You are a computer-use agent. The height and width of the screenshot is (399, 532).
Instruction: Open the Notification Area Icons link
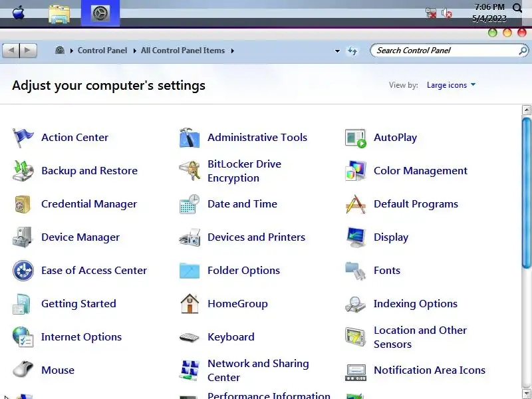430,370
